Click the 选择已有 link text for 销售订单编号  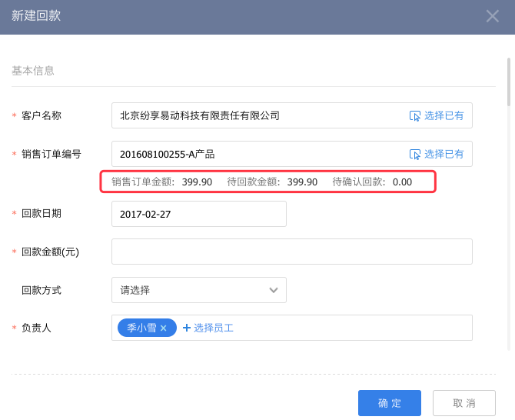[444, 154]
